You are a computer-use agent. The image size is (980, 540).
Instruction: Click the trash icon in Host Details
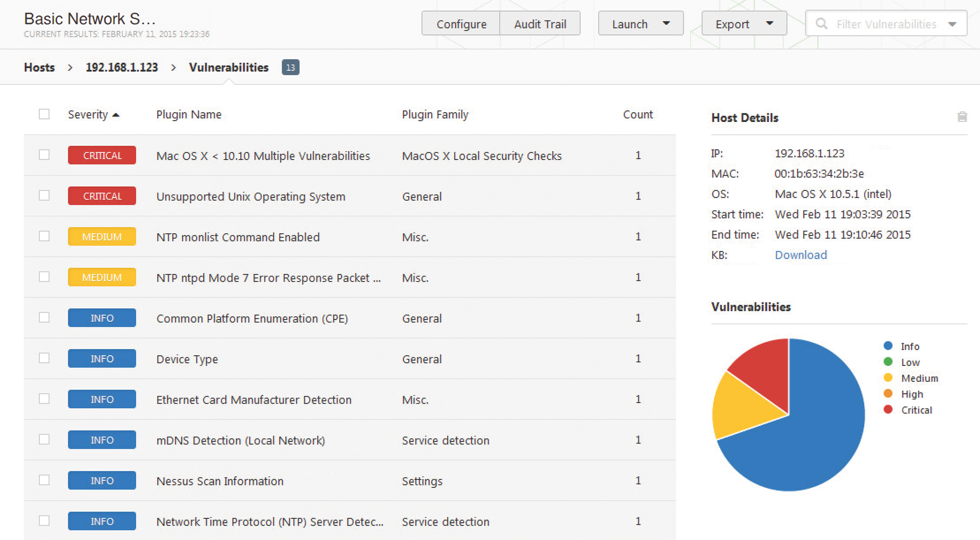[x=962, y=117]
